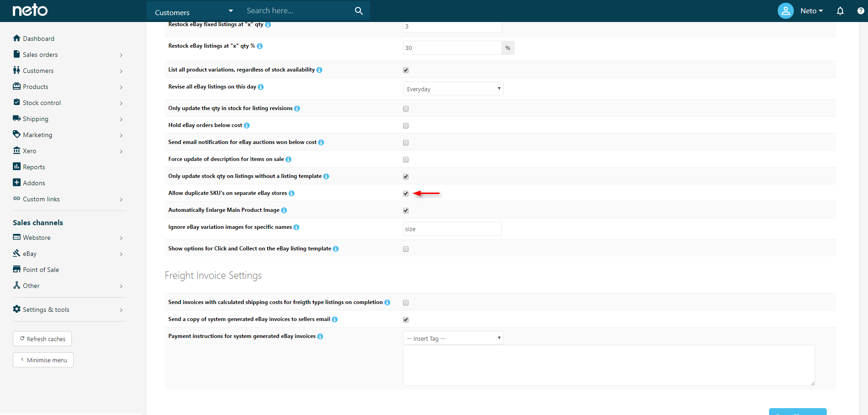Click the Payment instructions text area
This screenshot has height=415, width=868.
point(609,365)
